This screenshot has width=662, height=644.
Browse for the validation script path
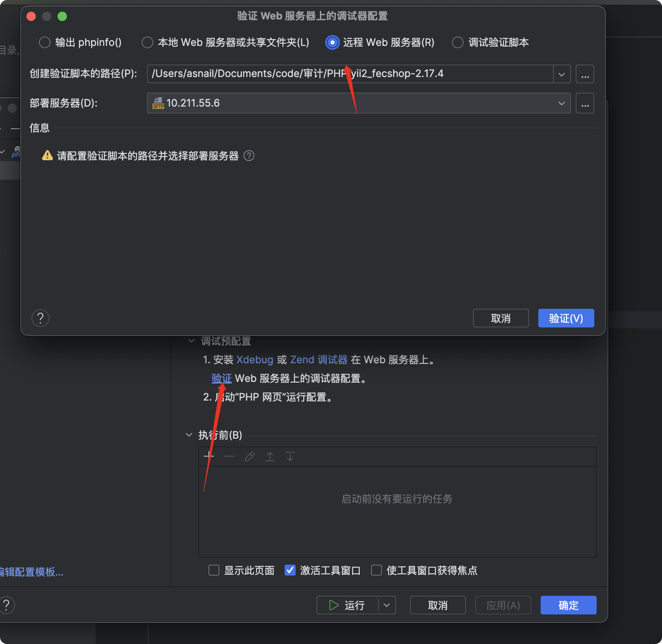click(x=585, y=74)
